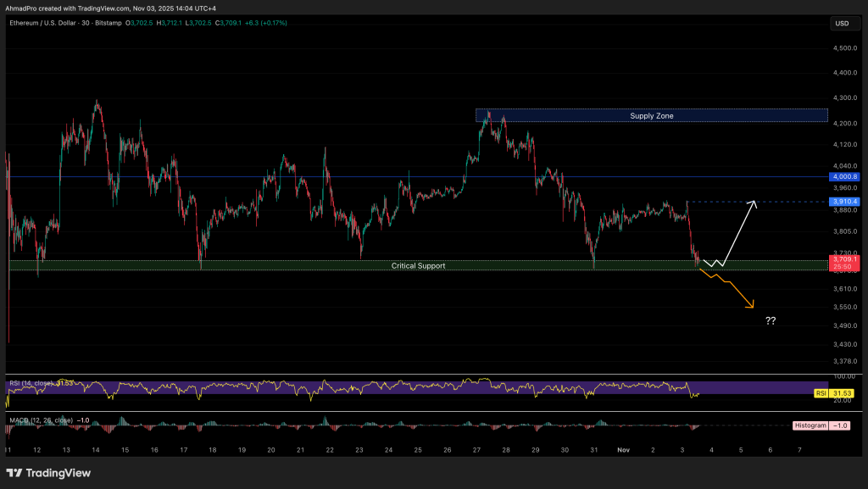The height and width of the screenshot is (489, 868).
Task: Click the TradingView logo at bottom left
Action: click(48, 472)
